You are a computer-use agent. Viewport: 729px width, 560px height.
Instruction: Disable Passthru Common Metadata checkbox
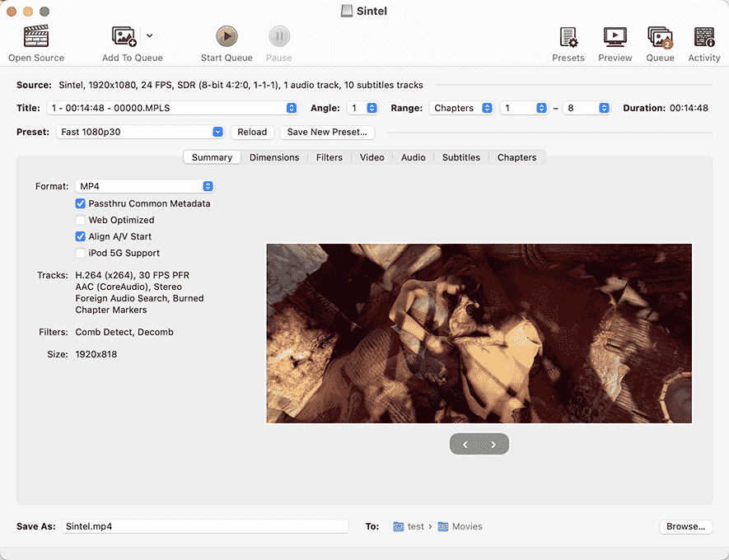[81, 203]
